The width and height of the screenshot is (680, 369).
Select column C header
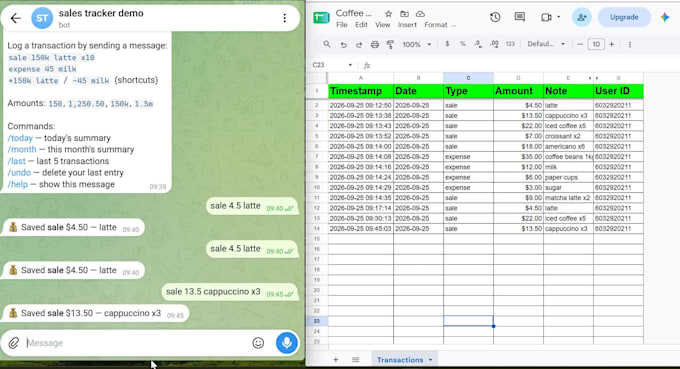[468, 78]
